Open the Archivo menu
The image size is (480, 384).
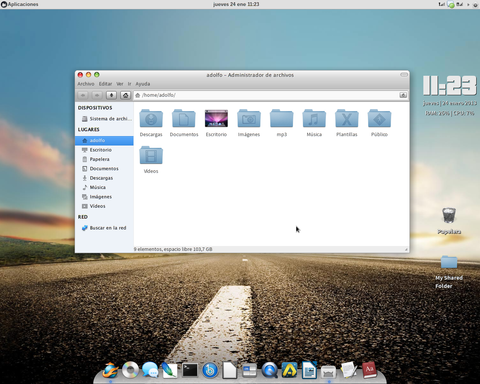coord(86,84)
